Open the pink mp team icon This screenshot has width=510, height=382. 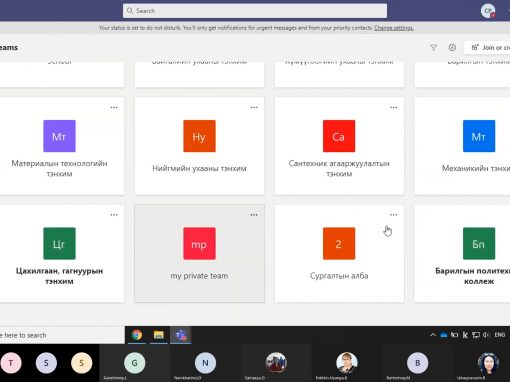pos(199,243)
